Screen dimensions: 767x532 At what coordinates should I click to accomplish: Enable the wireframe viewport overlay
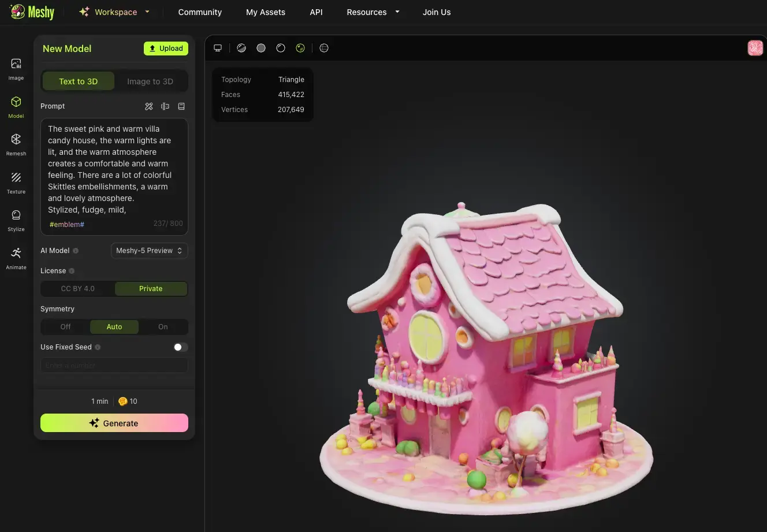324,48
